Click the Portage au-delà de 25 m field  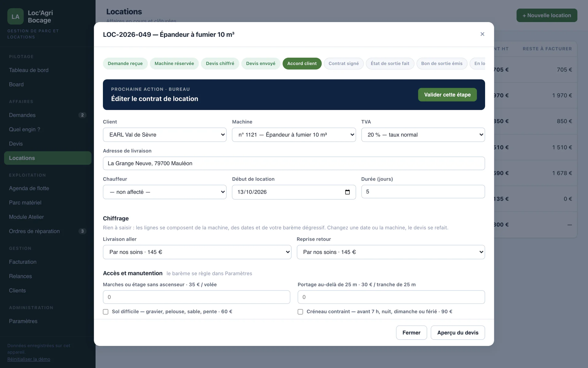pyautogui.click(x=391, y=297)
